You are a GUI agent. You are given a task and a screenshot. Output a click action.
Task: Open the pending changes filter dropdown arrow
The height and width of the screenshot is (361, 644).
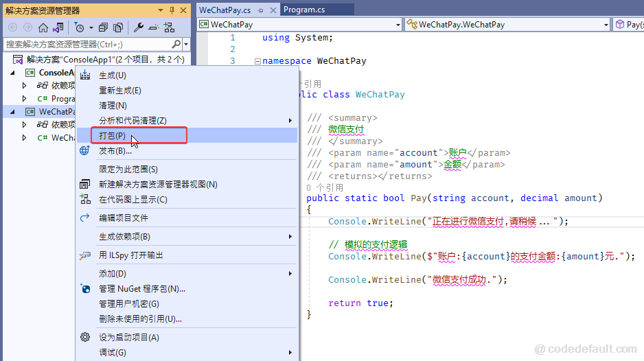(x=91, y=28)
